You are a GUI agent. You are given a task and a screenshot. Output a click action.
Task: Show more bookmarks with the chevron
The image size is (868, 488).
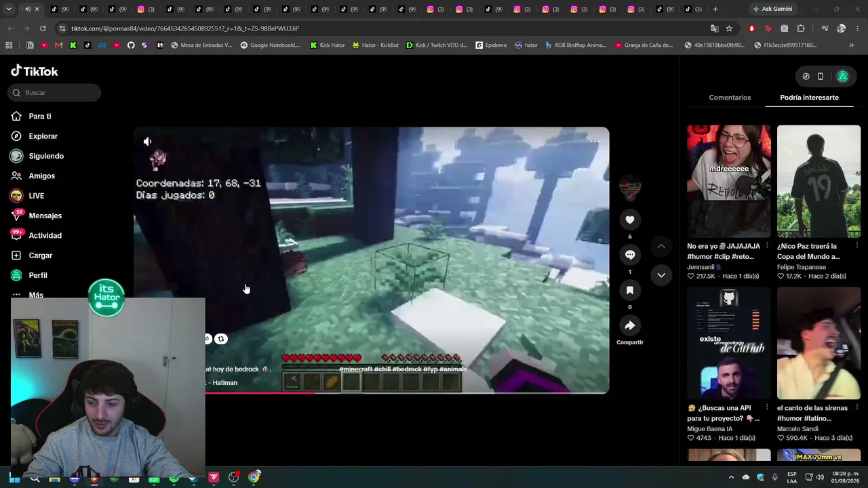[852, 45]
